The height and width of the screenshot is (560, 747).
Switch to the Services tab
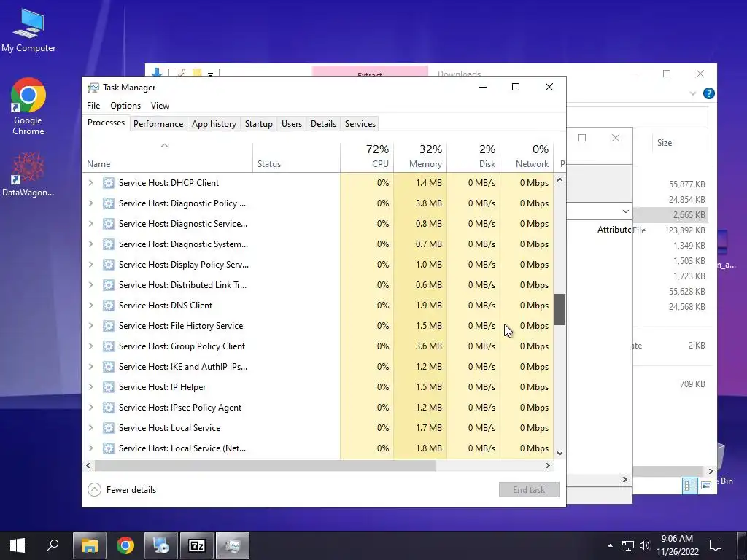(x=360, y=124)
